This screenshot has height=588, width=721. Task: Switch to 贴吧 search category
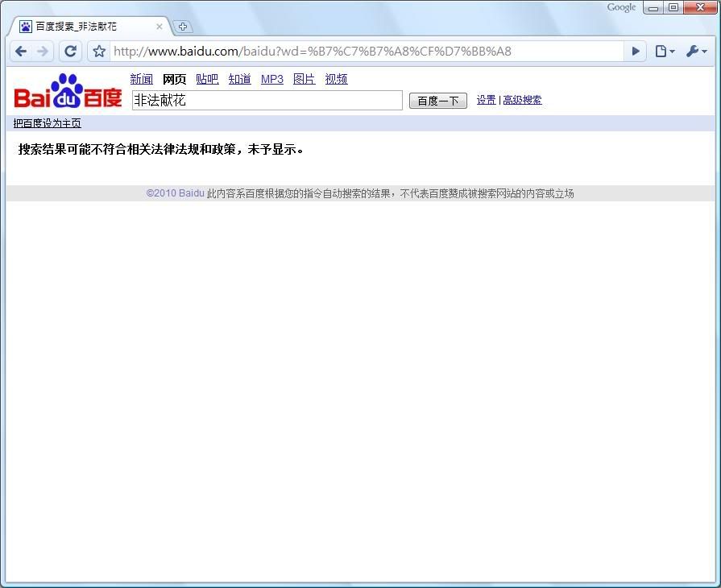click(x=207, y=79)
